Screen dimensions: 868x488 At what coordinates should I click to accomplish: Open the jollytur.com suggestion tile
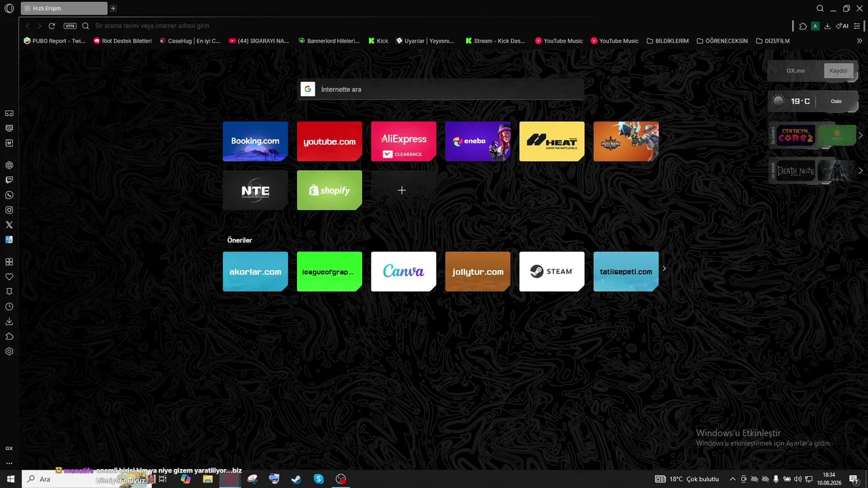point(477,272)
